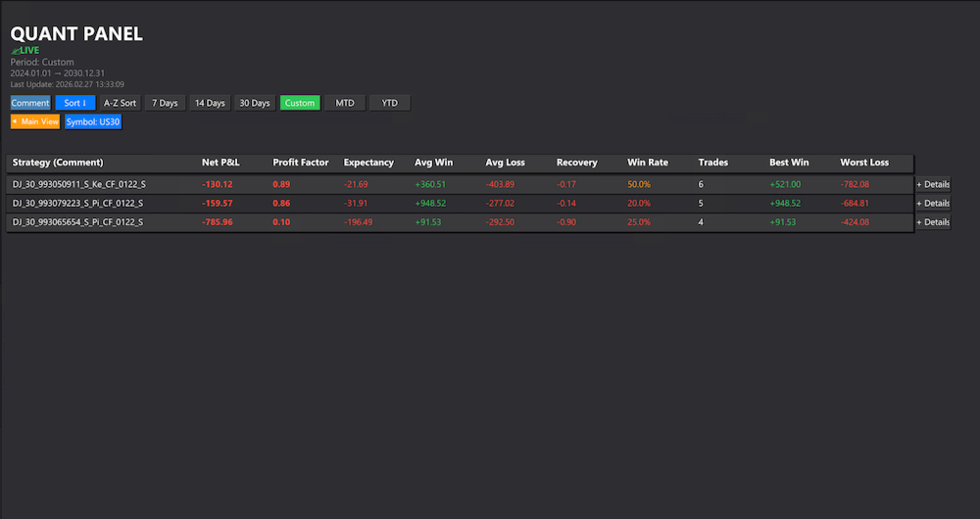Switch to MTD period
This screenshot has width=980, height=519.
pos(345,103)
